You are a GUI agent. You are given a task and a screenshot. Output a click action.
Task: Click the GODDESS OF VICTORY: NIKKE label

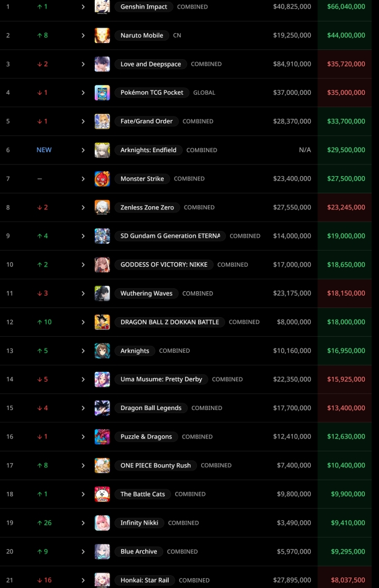tap(164, 265)
